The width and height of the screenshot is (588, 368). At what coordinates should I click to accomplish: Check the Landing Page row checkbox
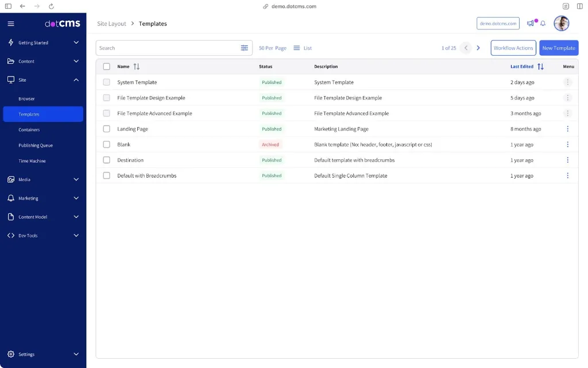click(x=106, y=129)
